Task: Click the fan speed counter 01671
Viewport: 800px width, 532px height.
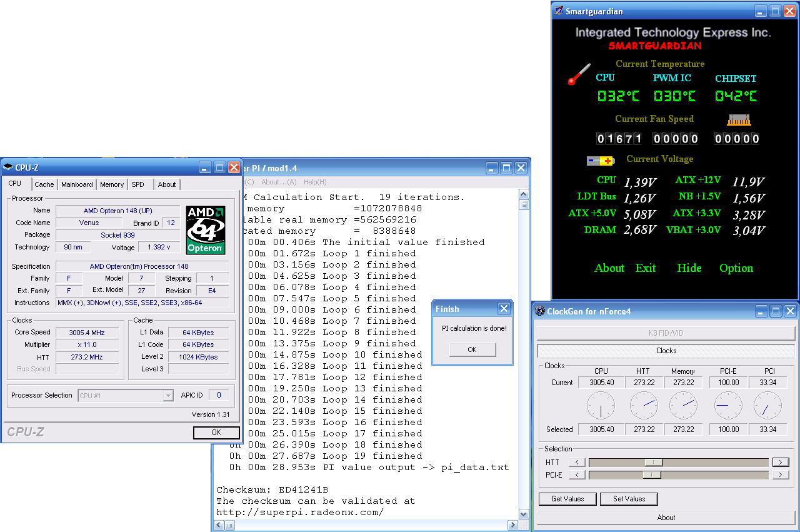Action: pos(619,139)
